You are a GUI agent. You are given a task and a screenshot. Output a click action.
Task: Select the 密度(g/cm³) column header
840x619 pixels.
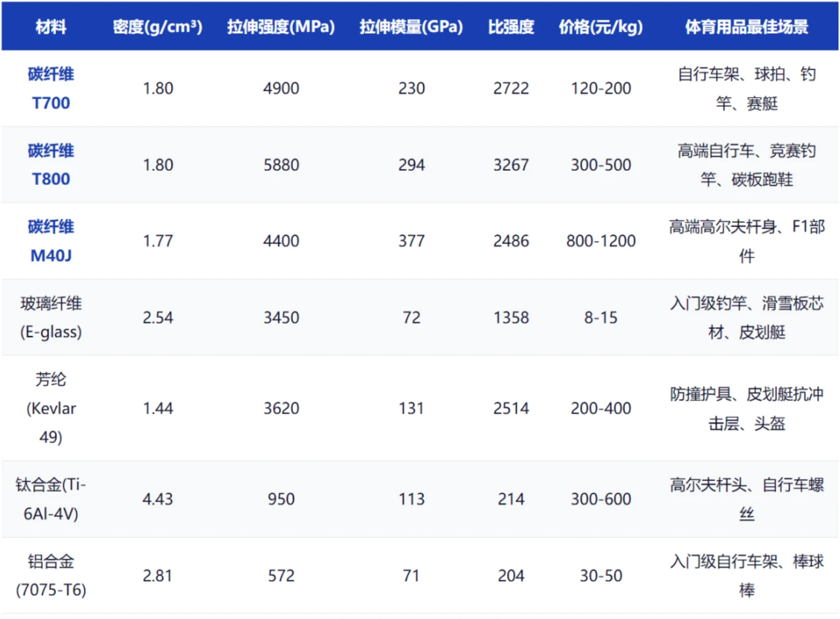pyautogui.click(x=158, y=26)
